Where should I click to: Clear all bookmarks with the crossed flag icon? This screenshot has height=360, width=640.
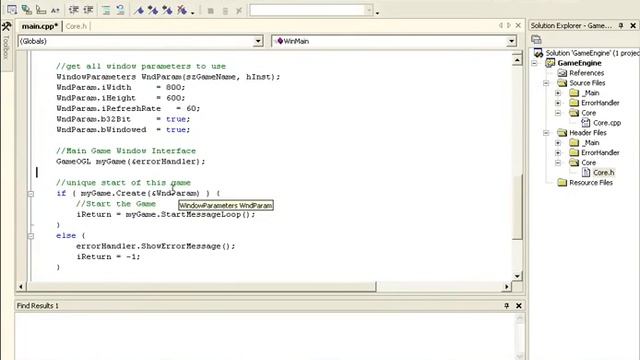(182, 10)
